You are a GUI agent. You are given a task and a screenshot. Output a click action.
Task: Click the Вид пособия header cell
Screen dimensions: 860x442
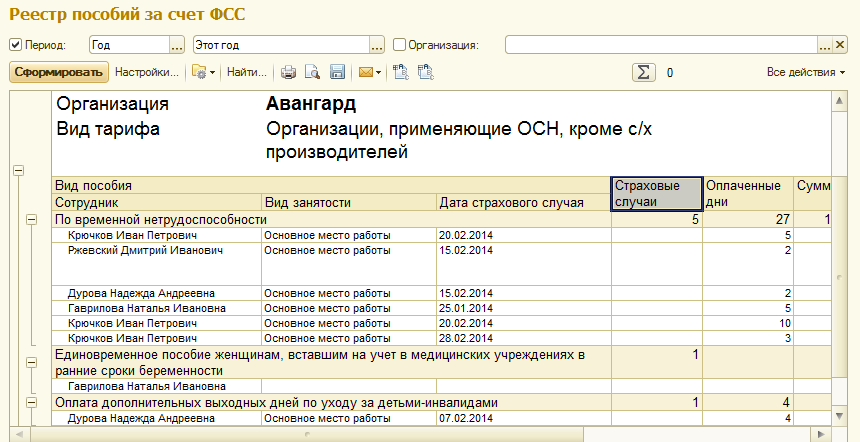point(331,185)
